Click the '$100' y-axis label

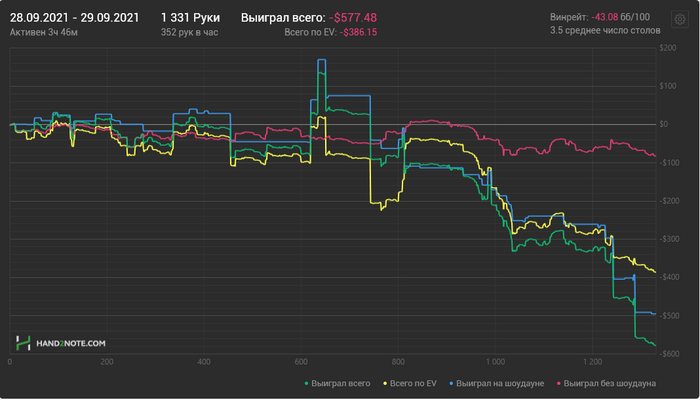click(x=668, y=86)
